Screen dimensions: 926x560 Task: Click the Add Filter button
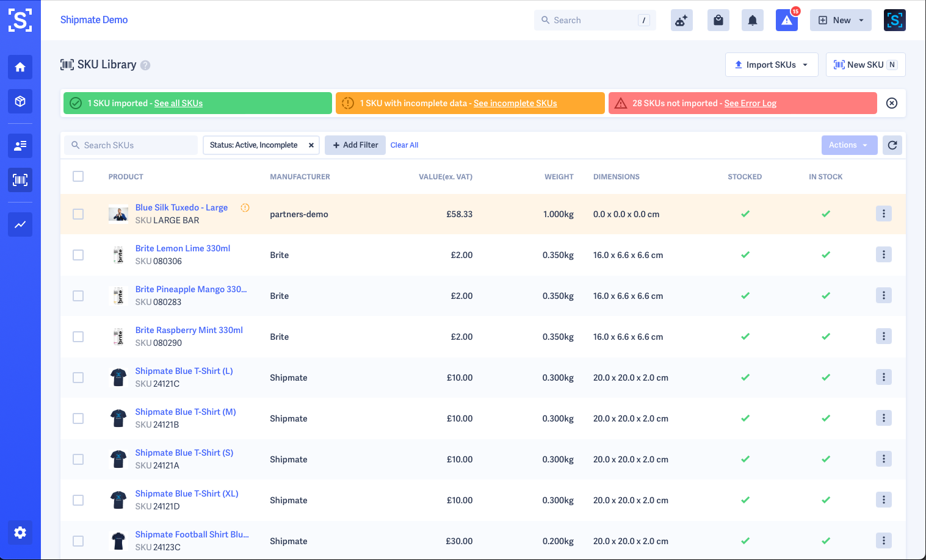355,145
